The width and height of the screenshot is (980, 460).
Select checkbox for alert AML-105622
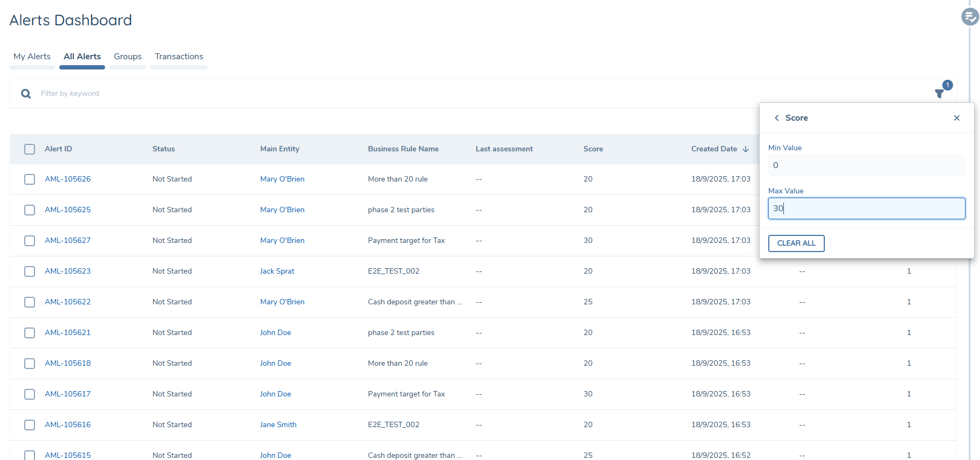[30, 302]
